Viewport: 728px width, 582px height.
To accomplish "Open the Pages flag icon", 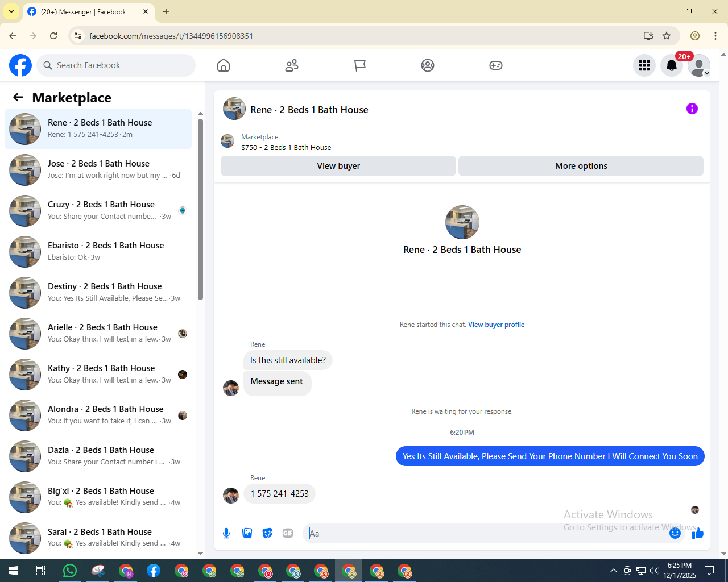I will [360, 65].
